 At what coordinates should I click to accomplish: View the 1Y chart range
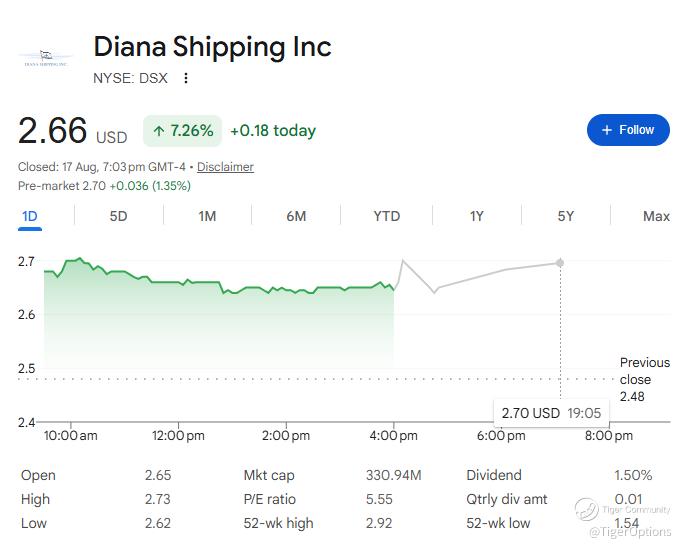pos(477,216)
